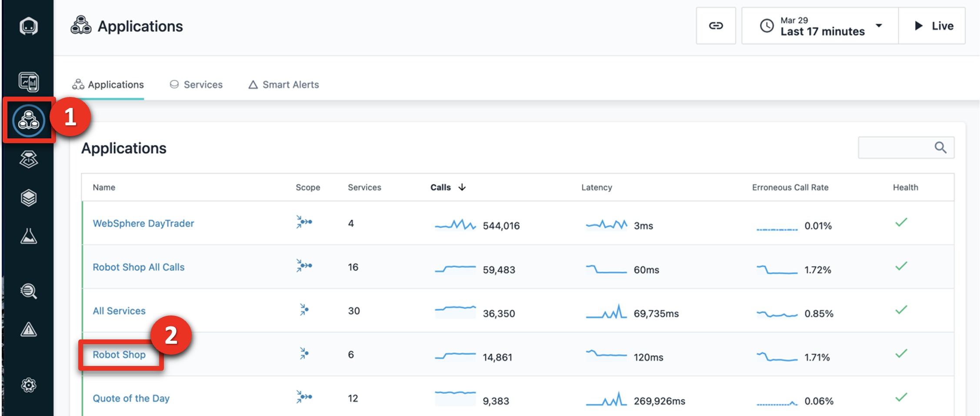Click the health checkmark for Robot Shop All Calls
The height and width of the screenshot is (416, 980).
click(901, 266)
